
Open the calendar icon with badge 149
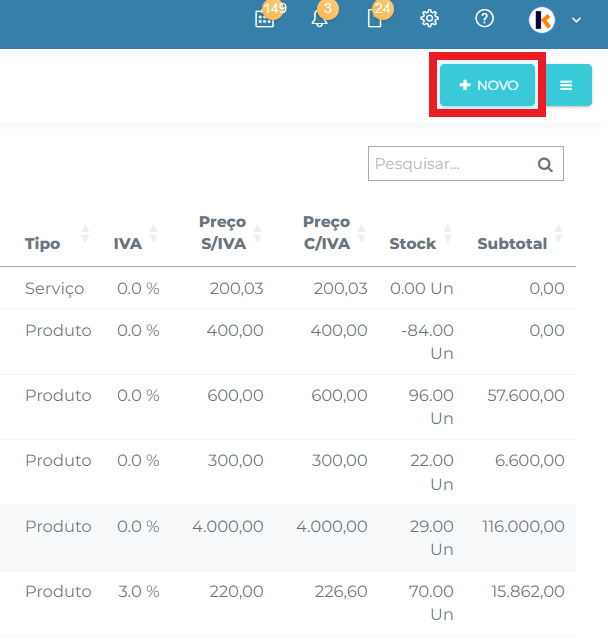click(x=265, y=19)
